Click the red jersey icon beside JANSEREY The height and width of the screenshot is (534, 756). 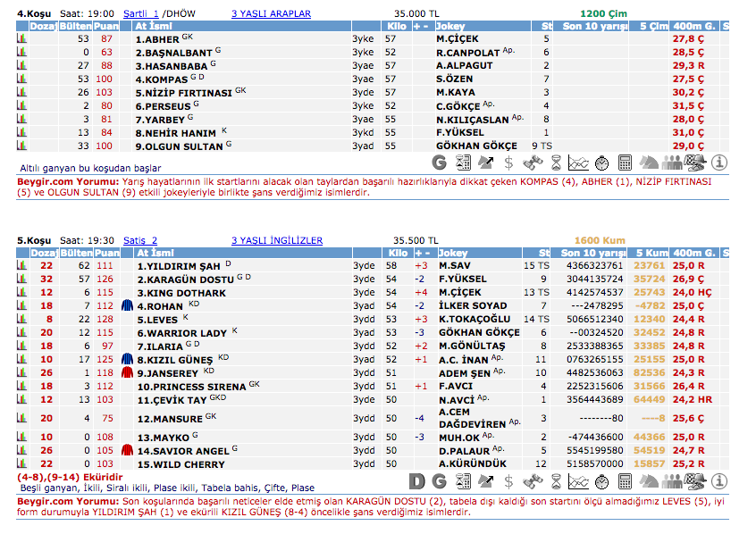127,372
